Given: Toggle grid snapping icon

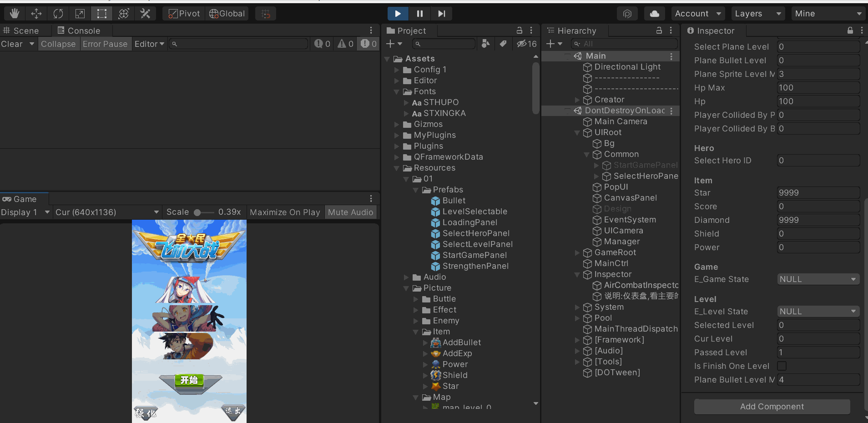Looking at the screenshot, I should click(266, 14).
